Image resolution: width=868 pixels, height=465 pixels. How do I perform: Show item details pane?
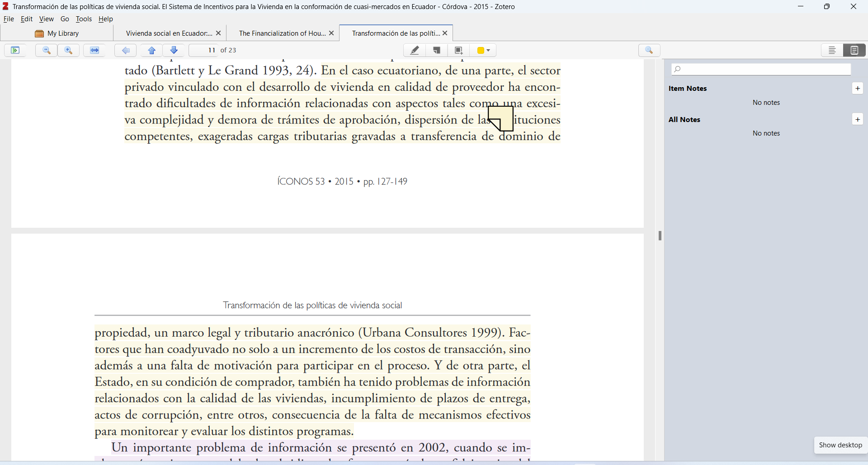click(x=832, y=50)
